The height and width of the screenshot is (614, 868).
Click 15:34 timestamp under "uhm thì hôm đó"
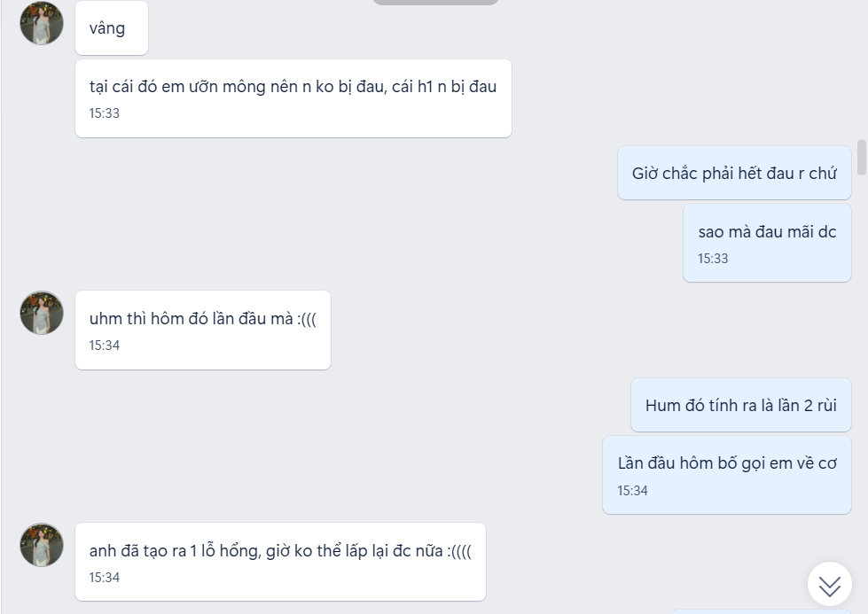coord(104,346)
